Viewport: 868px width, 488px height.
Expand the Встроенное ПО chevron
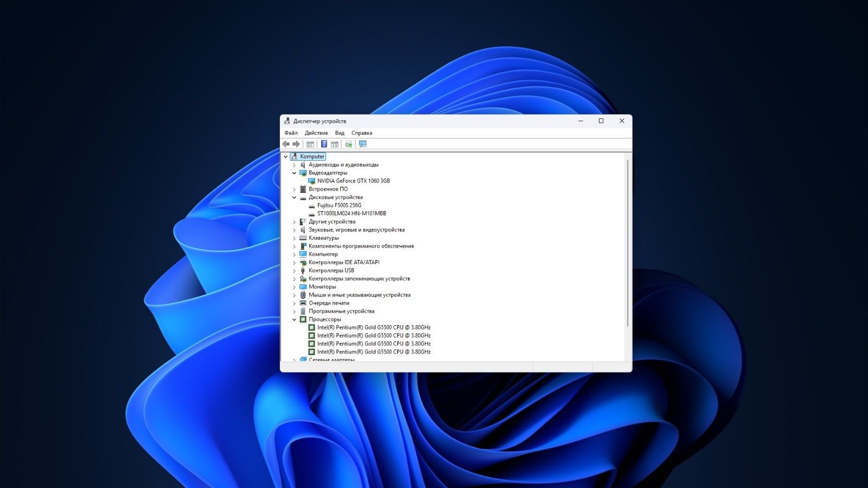[x=295, y=189]
